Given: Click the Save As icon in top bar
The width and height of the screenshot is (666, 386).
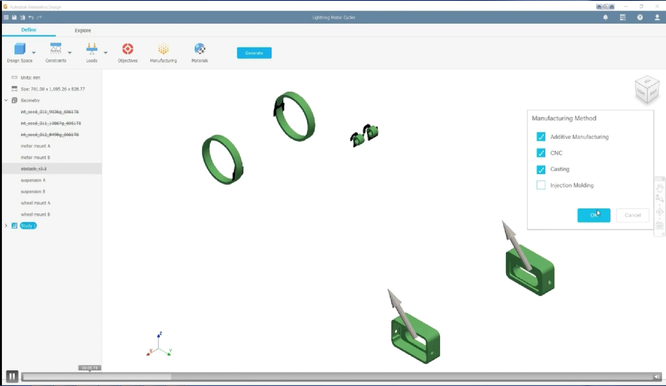Looking at the screenshot, I should (23, 17).
